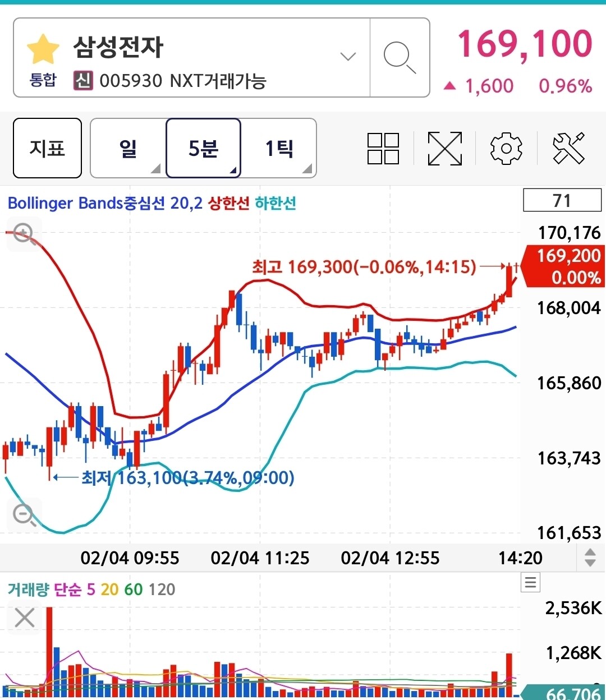606x700 pixels.
Task: Toggle the yellow favorite star for 삼성전자
Action: pyautogui.click(x=43, y=49)
